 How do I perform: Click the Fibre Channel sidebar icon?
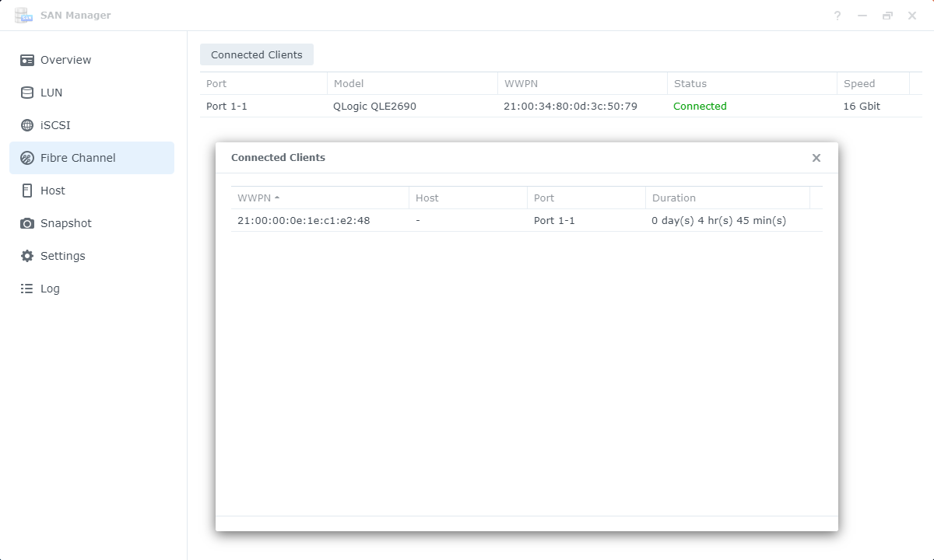(x=27, y=158)
